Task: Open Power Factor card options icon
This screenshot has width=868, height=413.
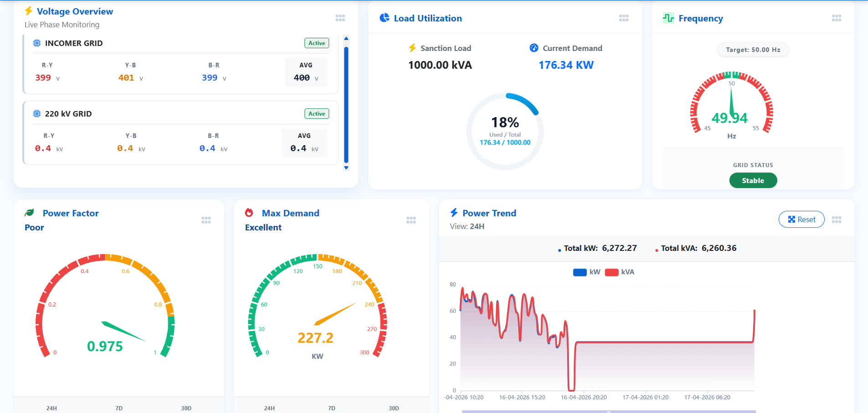Action: click(x=206, y=220)
